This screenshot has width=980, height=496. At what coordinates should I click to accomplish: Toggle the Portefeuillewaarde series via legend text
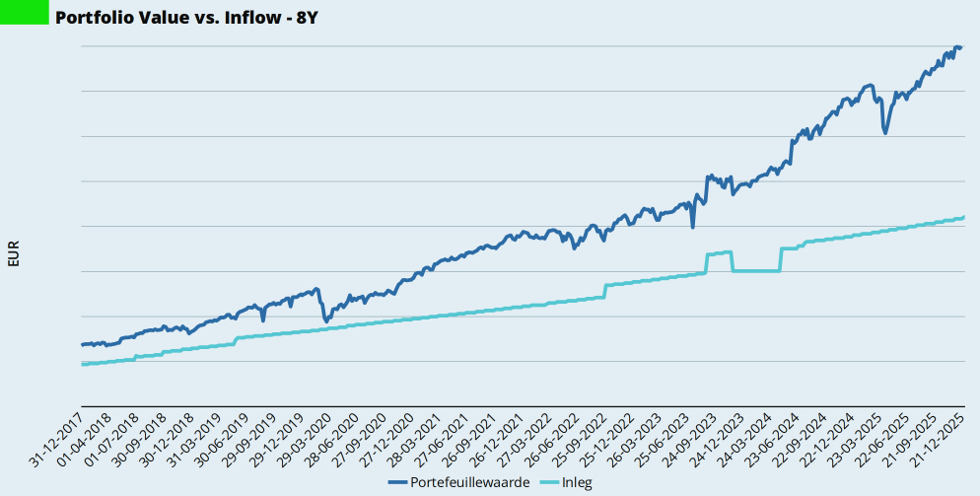click(469, 482)
